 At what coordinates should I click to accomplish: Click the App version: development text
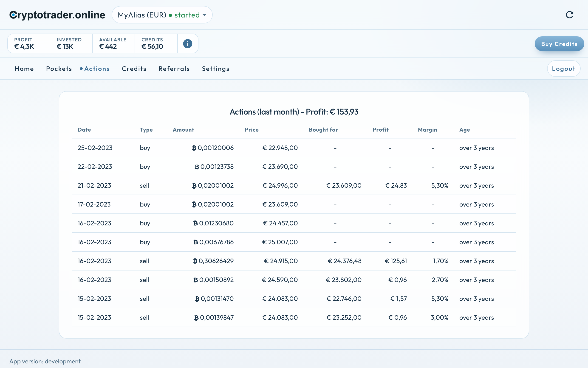coord(45,361)
